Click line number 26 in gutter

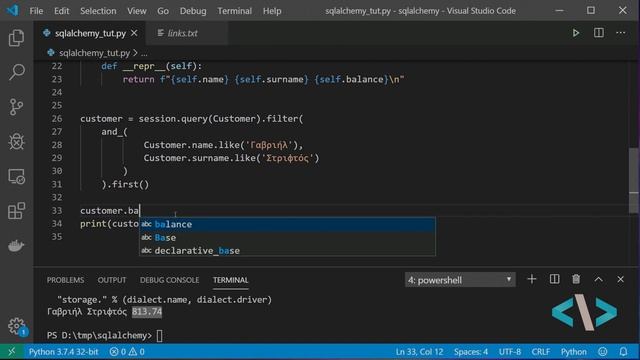click(x=57, y=119)
